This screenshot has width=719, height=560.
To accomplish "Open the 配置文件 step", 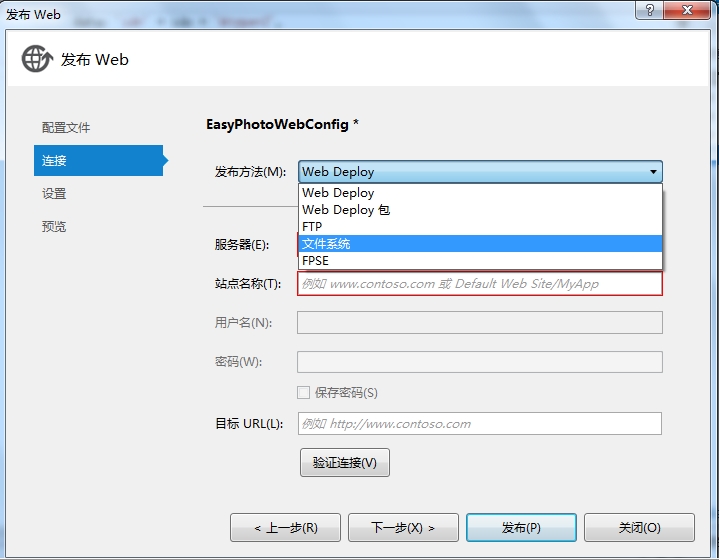I will pyautogui.click(x=66, y=128).
